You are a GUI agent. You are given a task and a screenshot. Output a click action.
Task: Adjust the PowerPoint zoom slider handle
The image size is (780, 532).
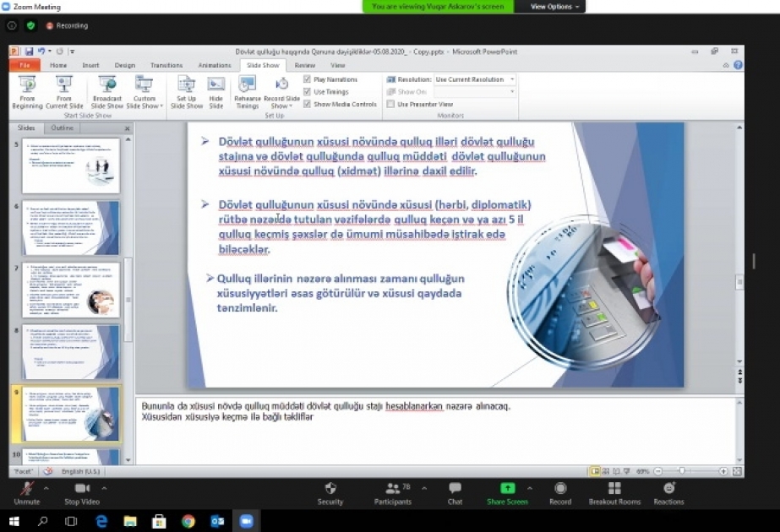pyautogui.click(x=682, y=471)
